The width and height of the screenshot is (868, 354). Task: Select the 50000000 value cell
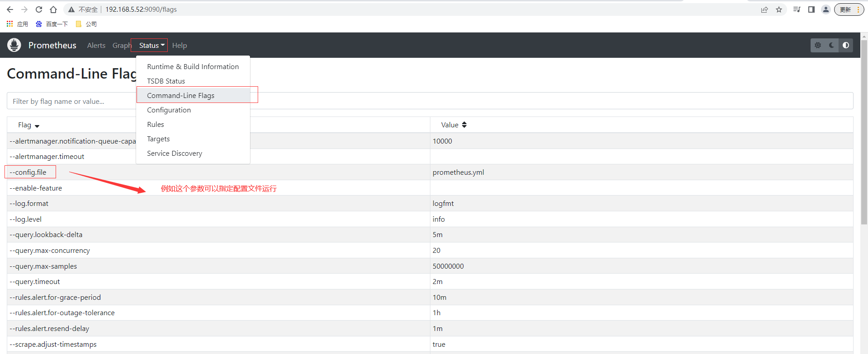tap(642, 266)
